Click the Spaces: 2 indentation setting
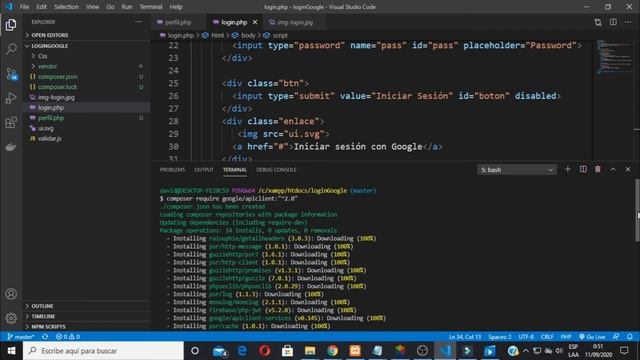This screenshot has width=640, height=360. coord(500,337)
